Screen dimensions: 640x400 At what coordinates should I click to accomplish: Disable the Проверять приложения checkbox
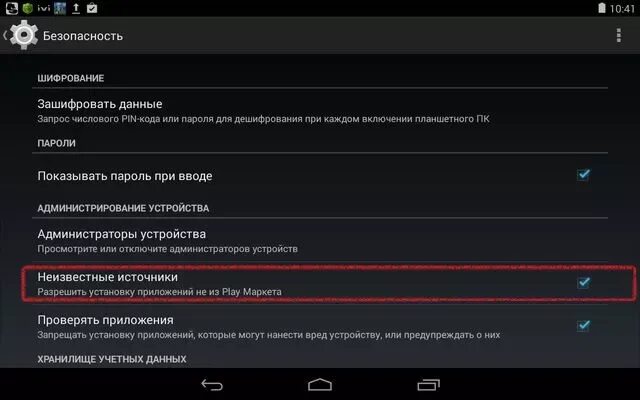[583, 325]
